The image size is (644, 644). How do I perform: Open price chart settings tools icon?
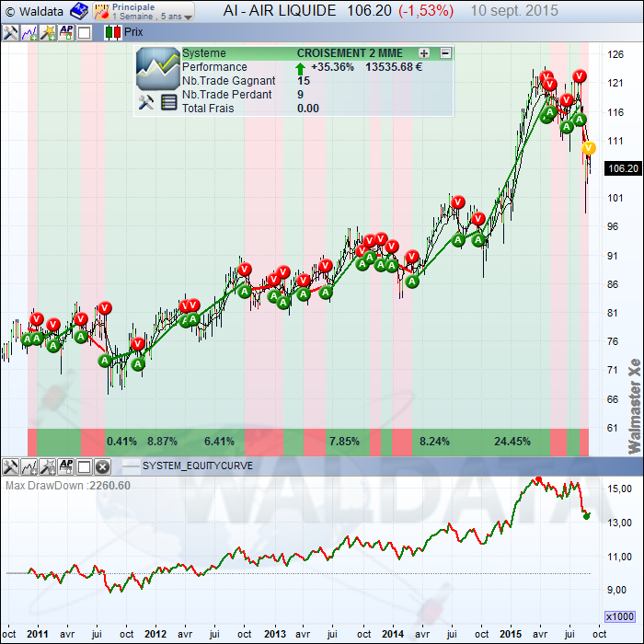tap(10, 32)
